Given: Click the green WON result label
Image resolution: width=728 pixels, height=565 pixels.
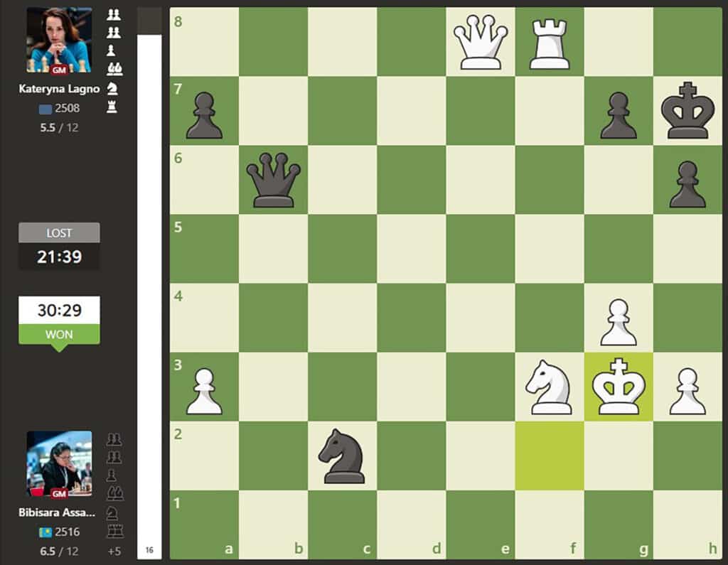Looking at the screenshot, I should 59,335.
